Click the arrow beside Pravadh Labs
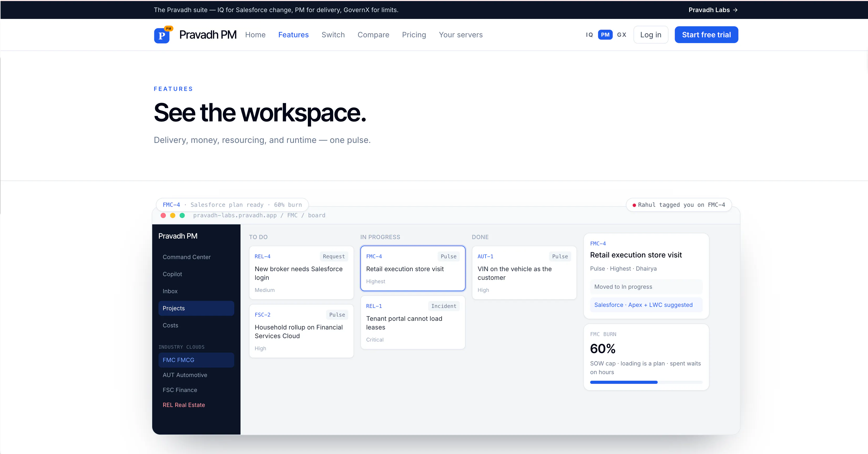868x454 pixels. click(x=735, y=10)
